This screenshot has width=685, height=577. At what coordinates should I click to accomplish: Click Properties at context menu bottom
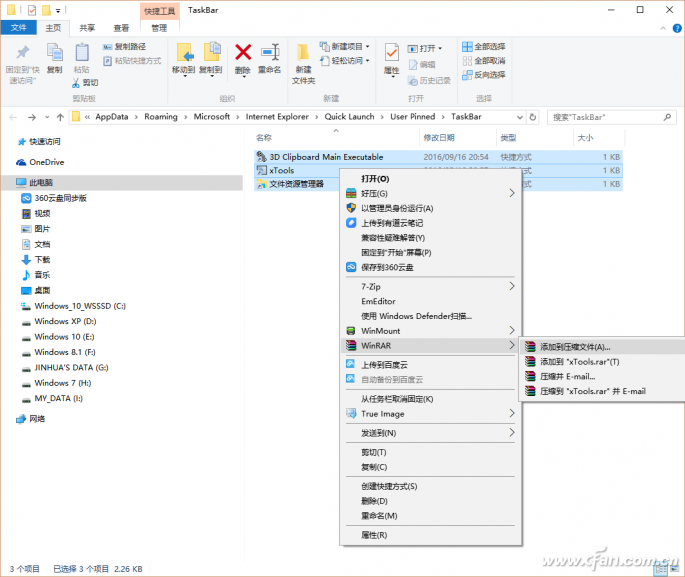tap(430, 535)
